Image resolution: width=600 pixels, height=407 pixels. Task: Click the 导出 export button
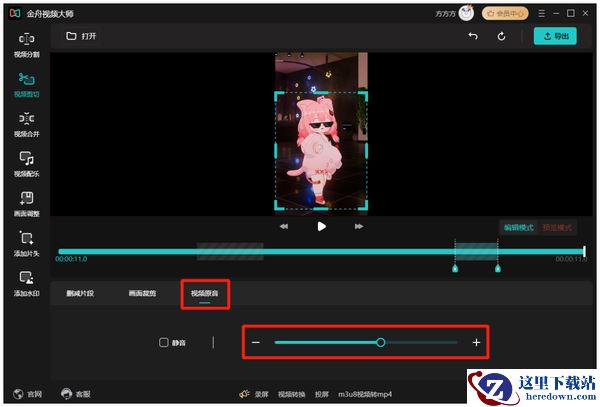555,36
